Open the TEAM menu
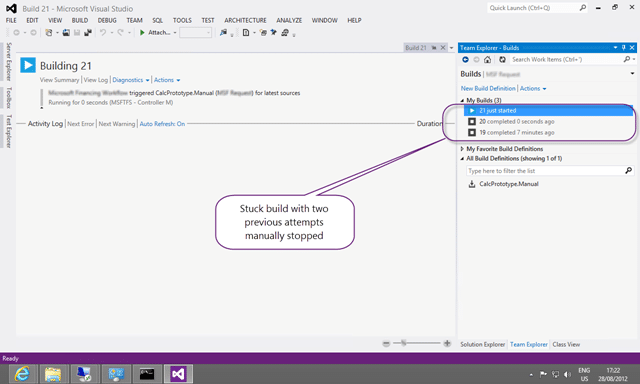 coord(134,20)
